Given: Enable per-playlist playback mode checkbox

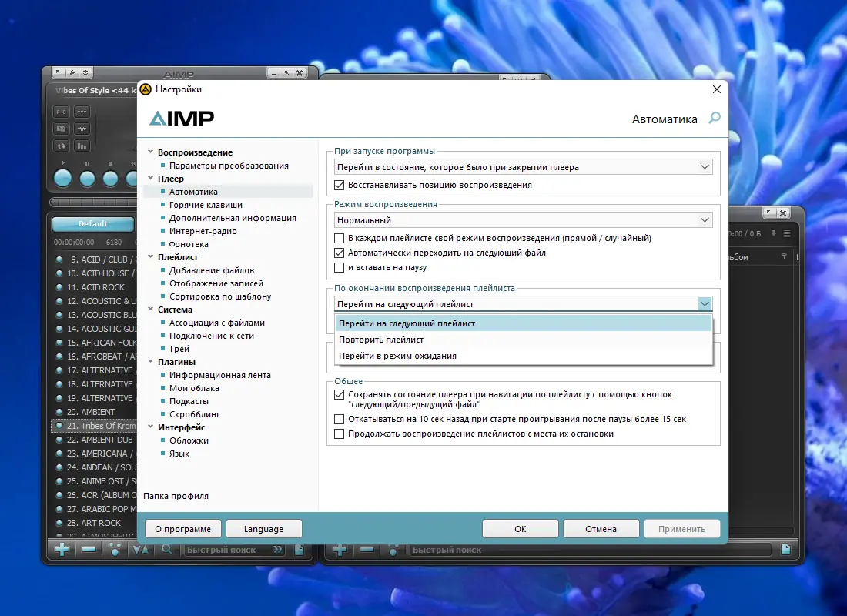Looking at the screenshot, I should click(x=340, y=238).
